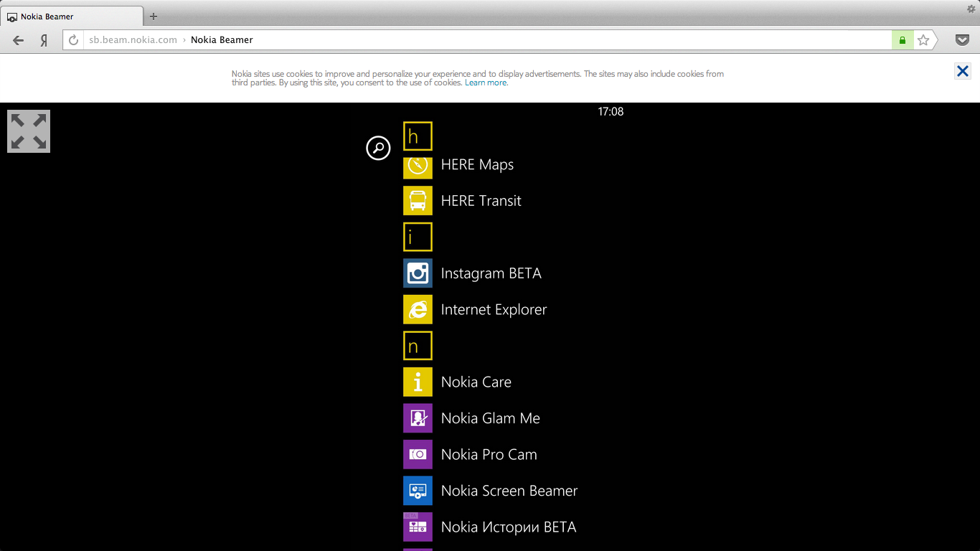Open the Nokia Screen Beamer icon
This screenshot has height=551, width=980.
coord(418,491)
